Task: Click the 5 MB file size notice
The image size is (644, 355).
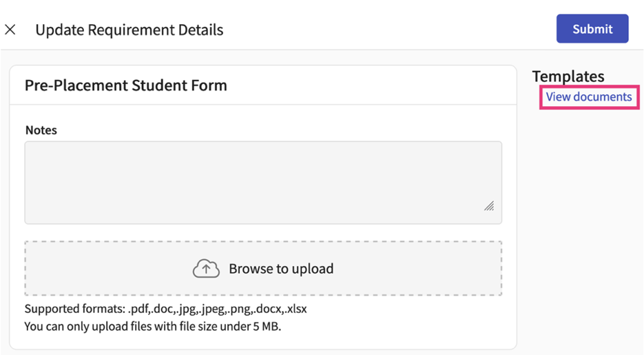Action: pyautogui.click(x=152, y=326)
